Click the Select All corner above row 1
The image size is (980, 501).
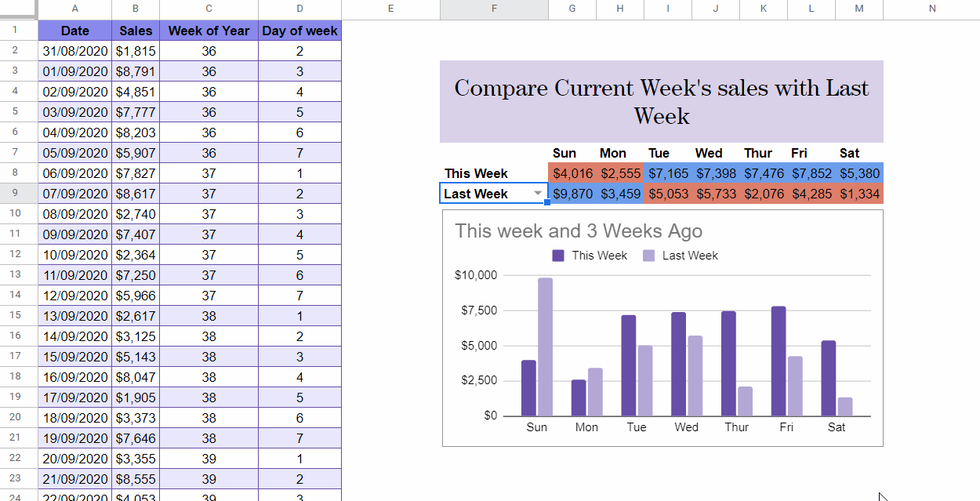19,8
